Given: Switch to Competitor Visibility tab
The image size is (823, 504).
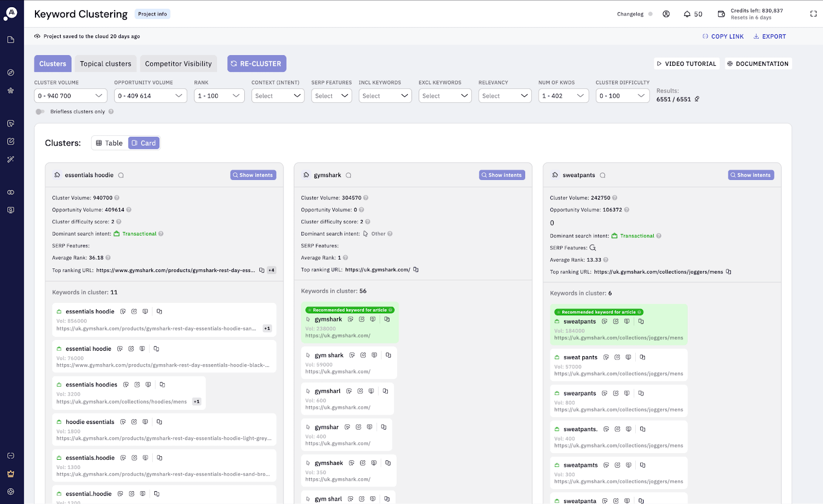Looking at the screenshot, I should coord(178,64).
